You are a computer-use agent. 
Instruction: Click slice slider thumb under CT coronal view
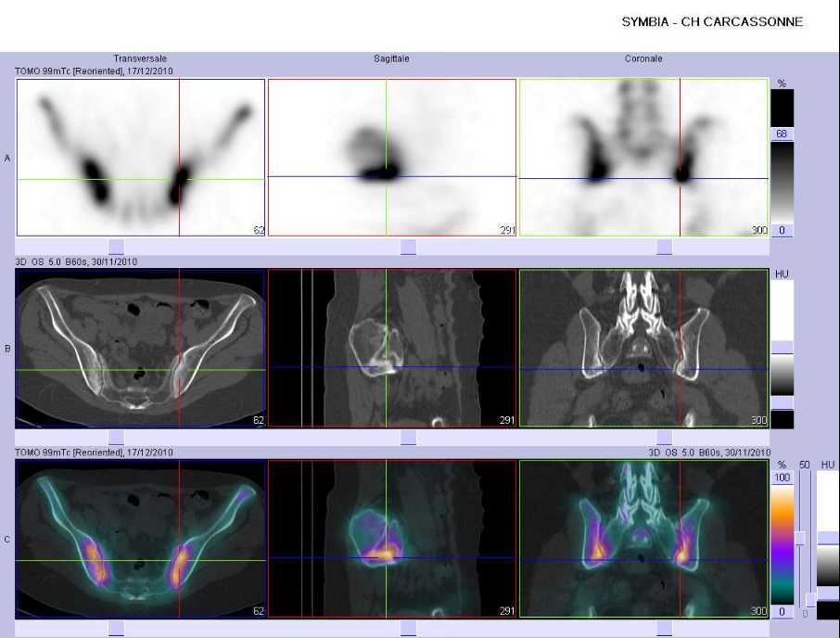[664, 437]
